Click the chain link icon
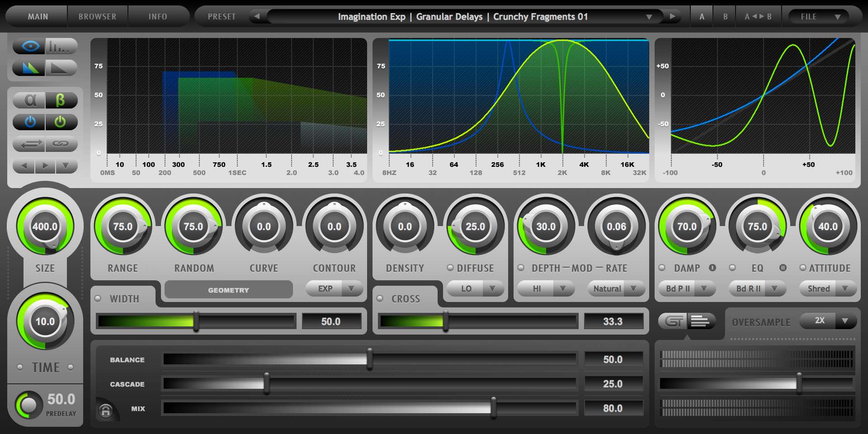 61,144
